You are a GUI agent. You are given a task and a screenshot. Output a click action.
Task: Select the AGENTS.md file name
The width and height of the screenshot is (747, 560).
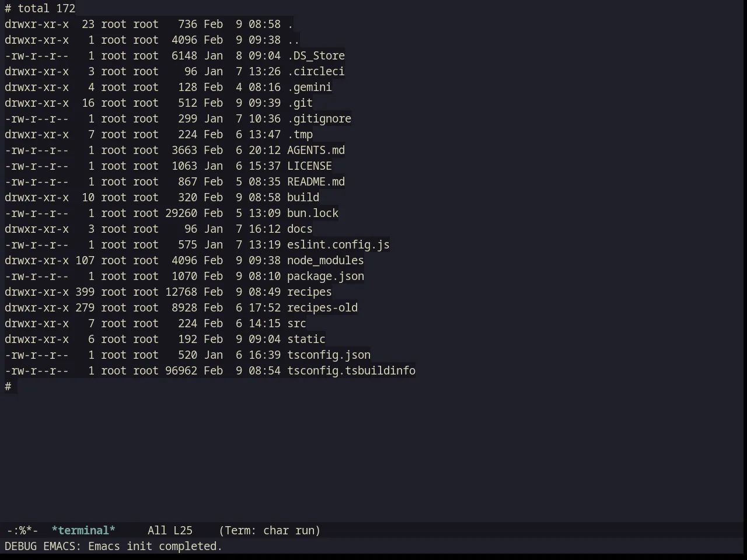(x=316, y=150)
